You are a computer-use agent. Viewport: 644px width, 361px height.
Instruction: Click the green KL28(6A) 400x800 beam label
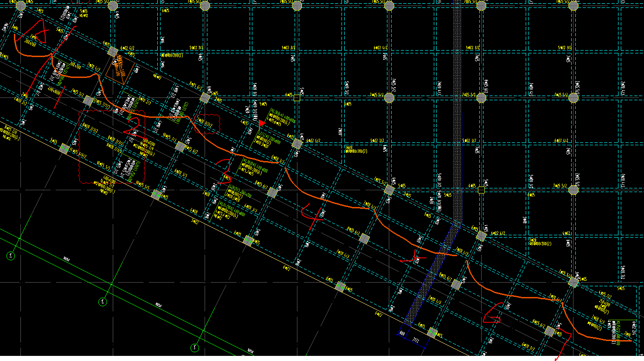(283, 116)
